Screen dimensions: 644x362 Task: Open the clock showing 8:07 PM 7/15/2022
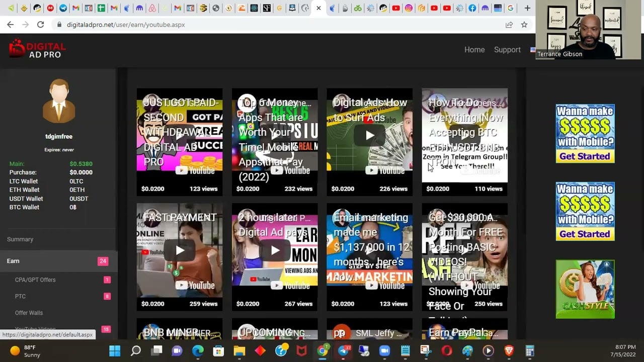pyautogui.click(x=623, y=351)
